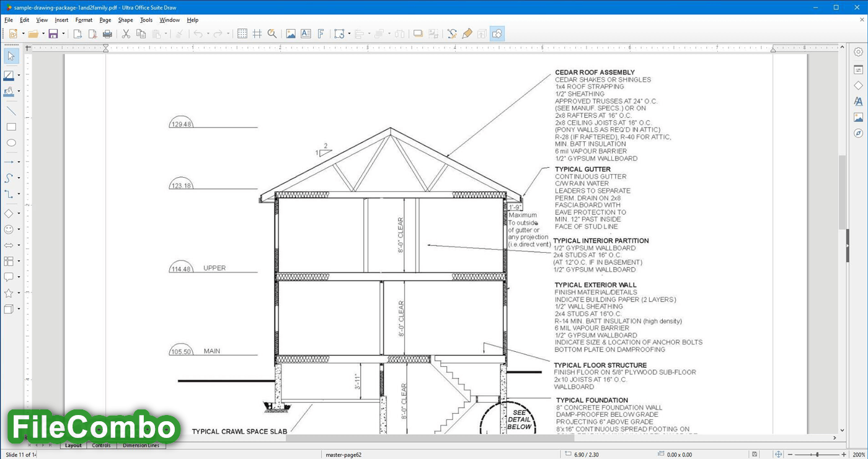
Task: Expand the Curves and Polygons dropdown
Action: (19, 178)
